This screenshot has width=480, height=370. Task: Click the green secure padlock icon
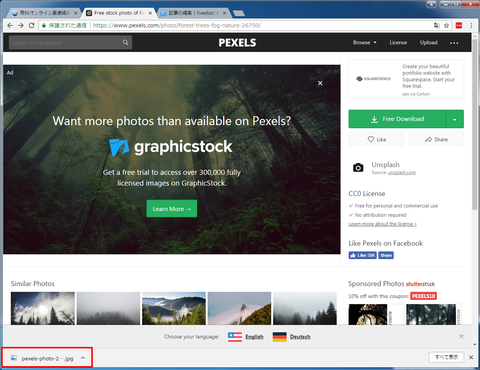pos(44,25)
